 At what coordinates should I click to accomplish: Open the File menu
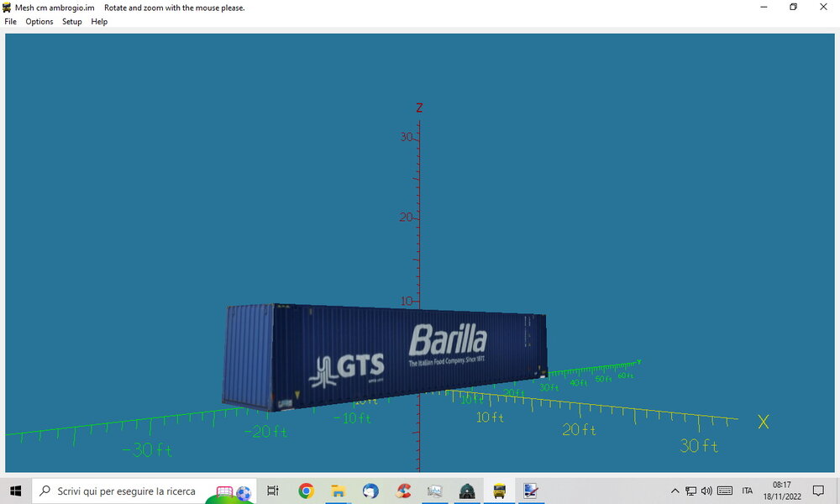[x=10, y=22]
